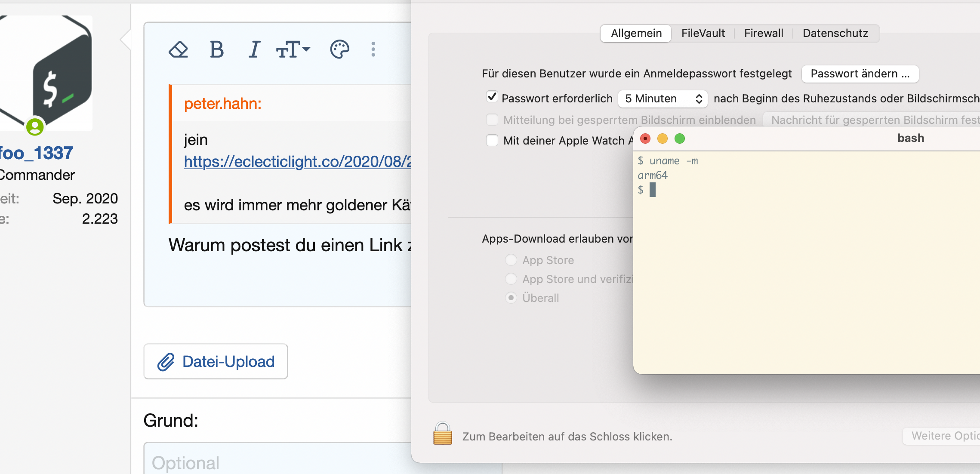This screenshot has height=474, width=980.
Task: Open more editor options (three dots)
Action: (373, 49)
